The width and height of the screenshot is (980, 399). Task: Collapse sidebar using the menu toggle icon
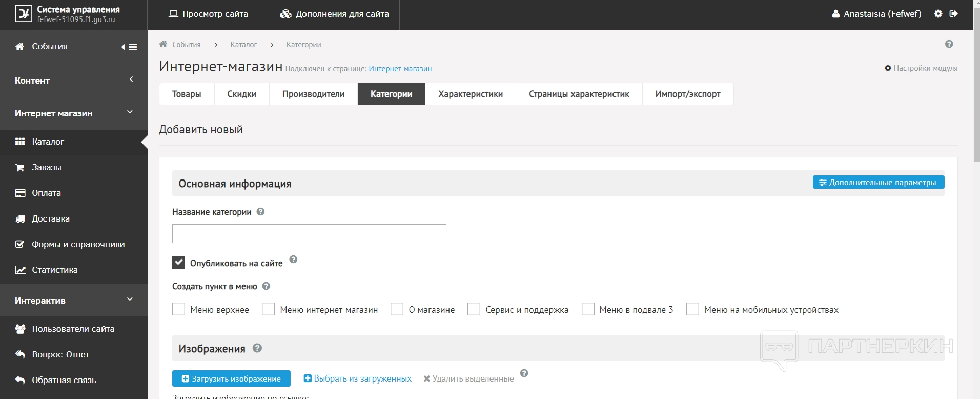tap(130, 47)
